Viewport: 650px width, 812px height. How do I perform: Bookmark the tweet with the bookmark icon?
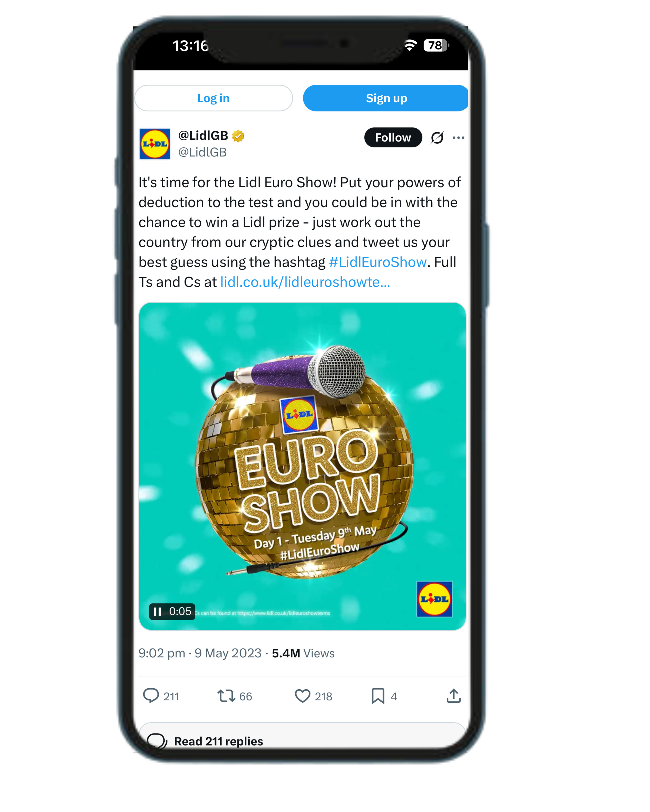378,696
